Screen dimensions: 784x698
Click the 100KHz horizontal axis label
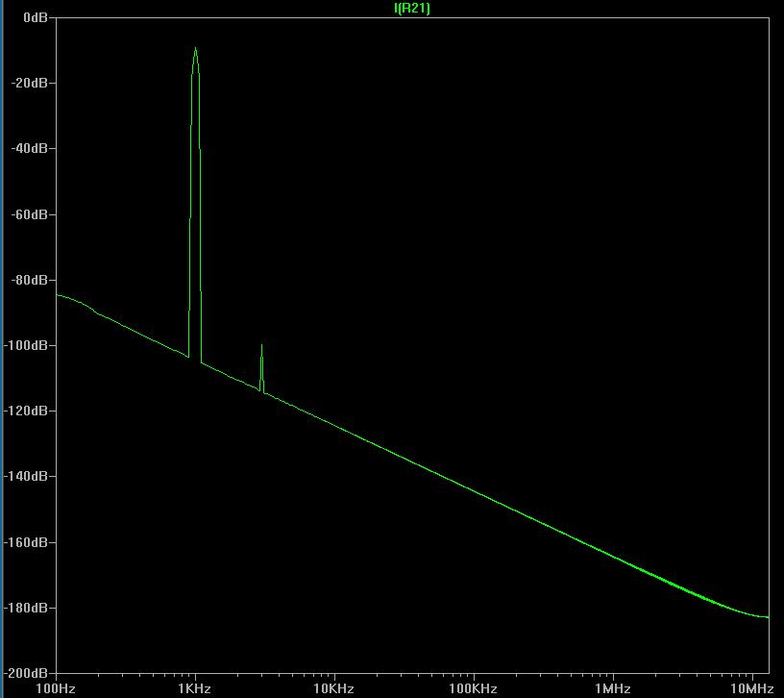point(473,689)
